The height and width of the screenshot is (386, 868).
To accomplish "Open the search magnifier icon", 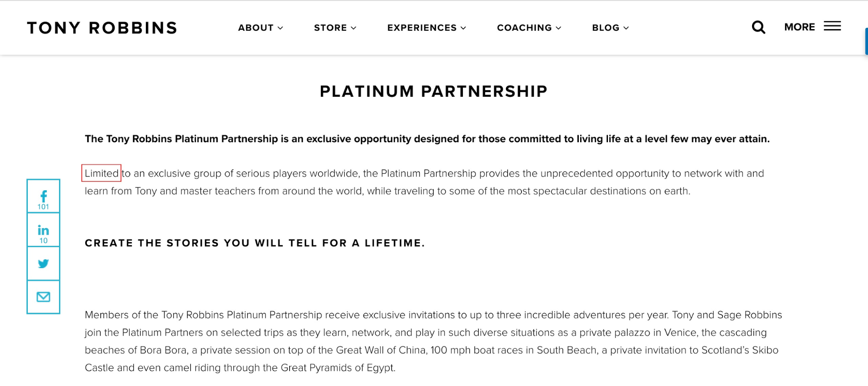I will (x=758, y=27).
